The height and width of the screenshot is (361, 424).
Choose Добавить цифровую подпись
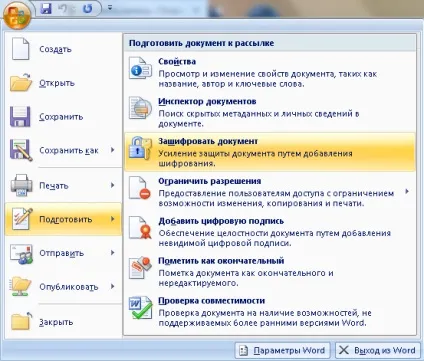[270, 232]
